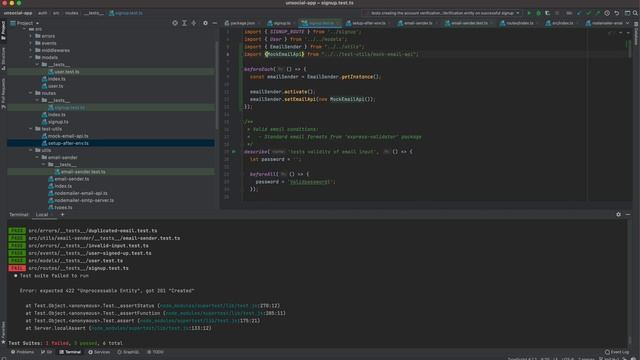
Task: Open terminal panel settings gear
Action: pos(618,214)
